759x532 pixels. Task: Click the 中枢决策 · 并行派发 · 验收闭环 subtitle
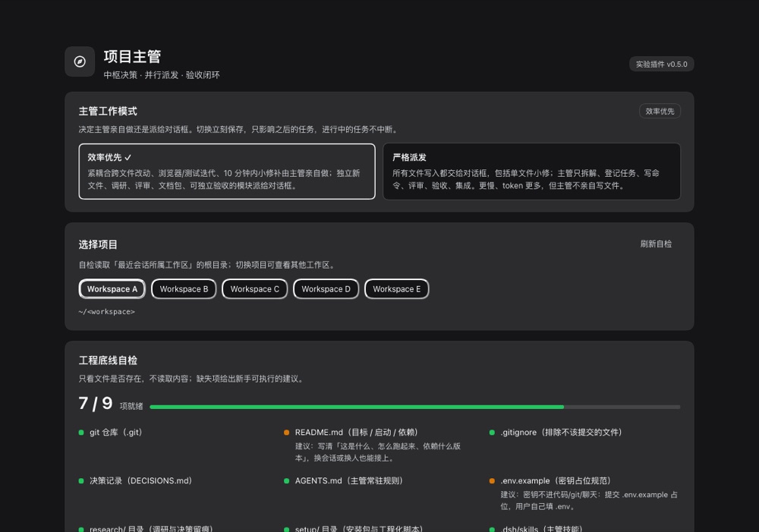162,75
